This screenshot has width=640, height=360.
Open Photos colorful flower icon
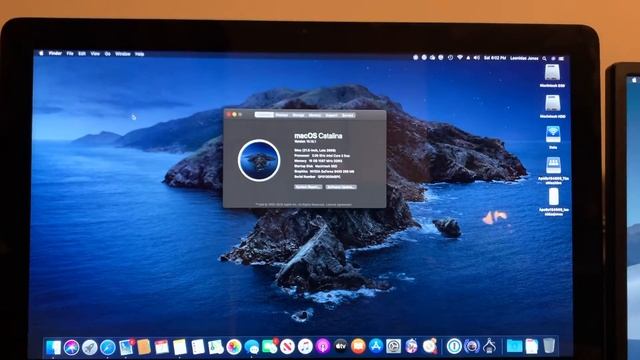[234, 347]
